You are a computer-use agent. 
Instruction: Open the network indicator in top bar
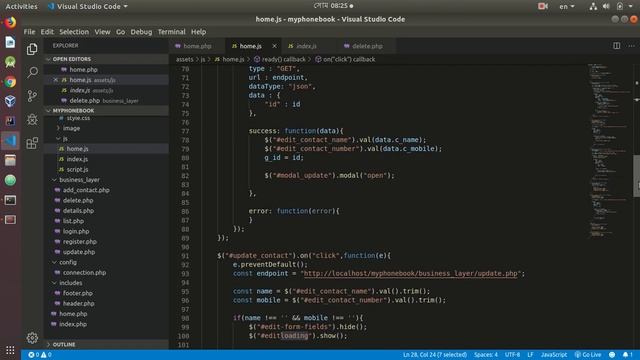(x=593, y=6)
